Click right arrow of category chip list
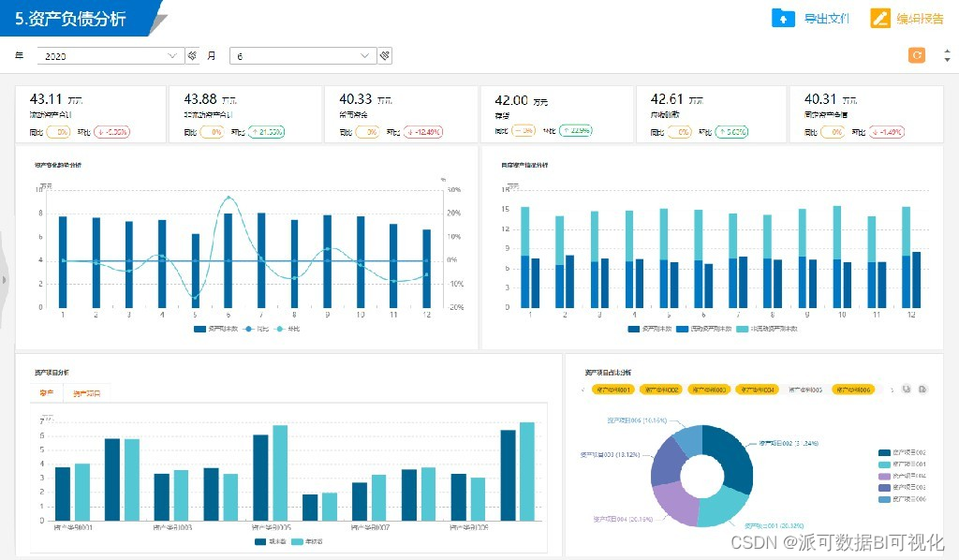Image resolution: width=959 pixels, height=560 pixels. [893, 390]
